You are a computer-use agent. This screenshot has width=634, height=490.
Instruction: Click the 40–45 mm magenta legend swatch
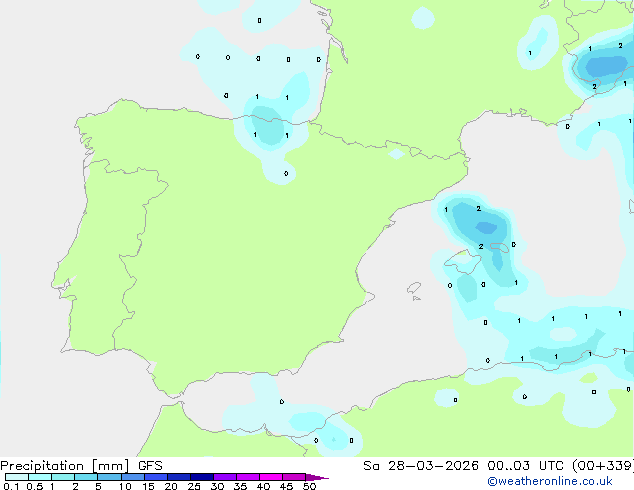click(271, 477)
